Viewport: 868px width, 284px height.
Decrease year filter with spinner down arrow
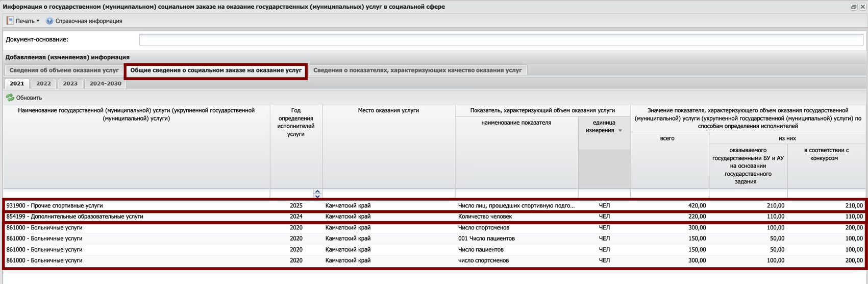coord(317,196)
